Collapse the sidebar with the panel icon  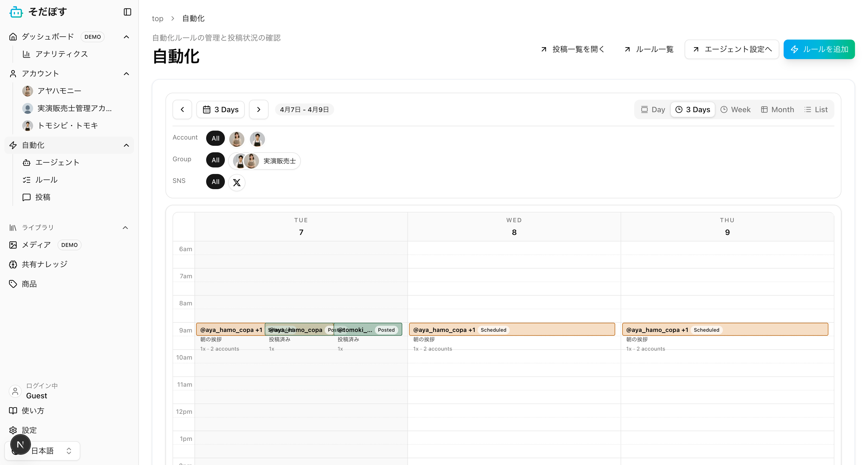point(127,12)
